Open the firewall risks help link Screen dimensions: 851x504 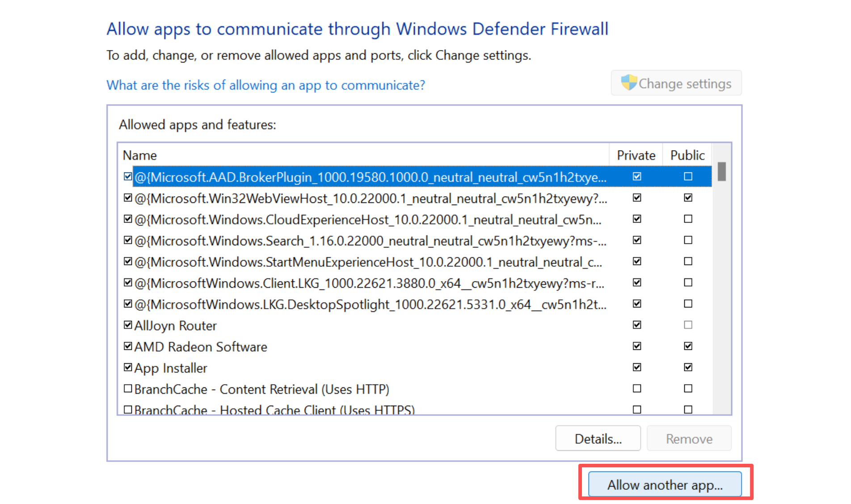coord(265,85)
